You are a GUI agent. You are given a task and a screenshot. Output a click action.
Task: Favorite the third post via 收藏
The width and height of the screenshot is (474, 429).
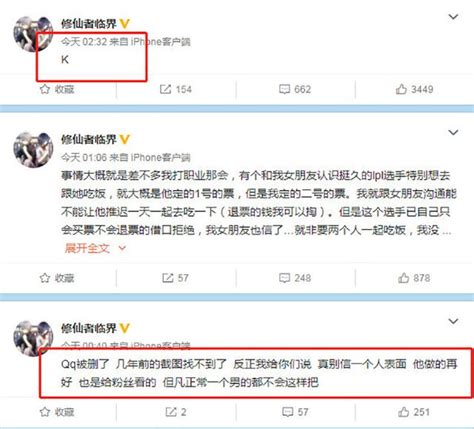pyautogui.click(x=57, y=412)
